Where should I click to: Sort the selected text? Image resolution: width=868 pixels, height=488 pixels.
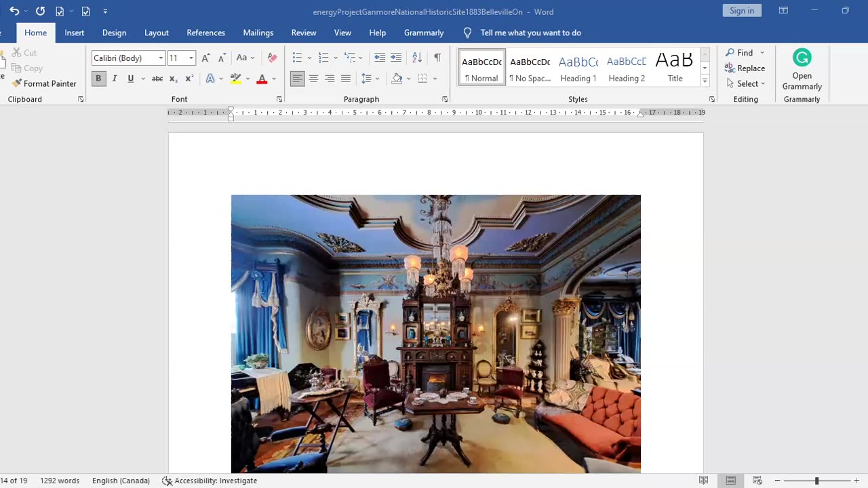click(x=417, y=58)
